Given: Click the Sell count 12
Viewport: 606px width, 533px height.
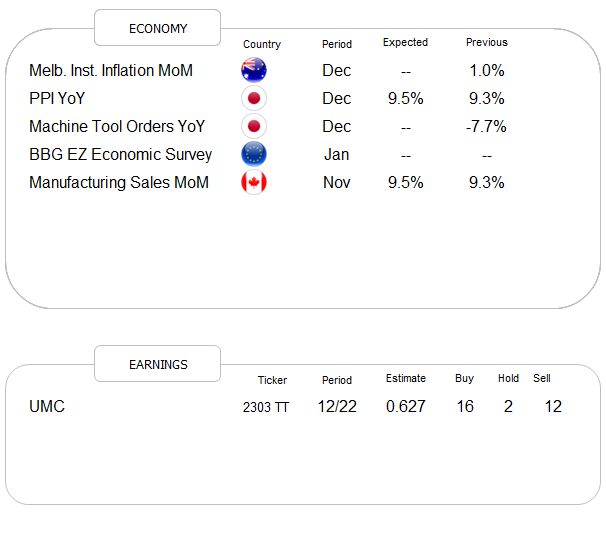Looking at the screenshot, I should point(553,406).
